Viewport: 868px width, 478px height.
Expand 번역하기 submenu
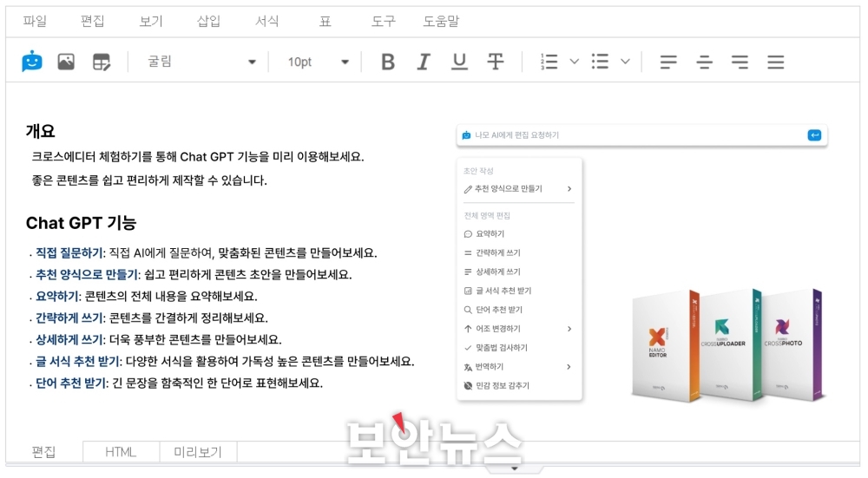pos(518,367)
